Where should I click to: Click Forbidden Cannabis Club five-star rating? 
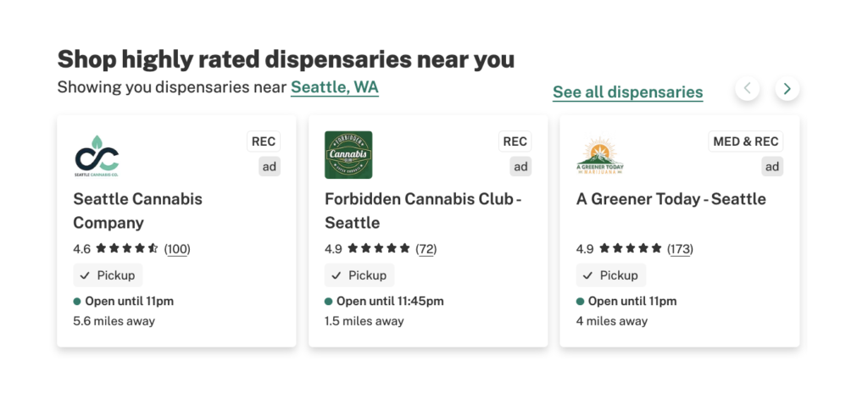379,249
